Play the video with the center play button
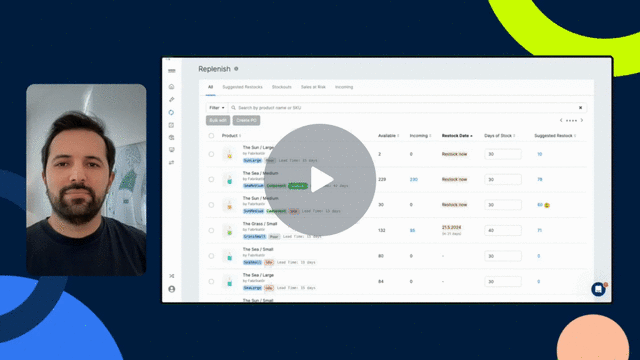This screenshot has width=640, height=360. (320, 180)
